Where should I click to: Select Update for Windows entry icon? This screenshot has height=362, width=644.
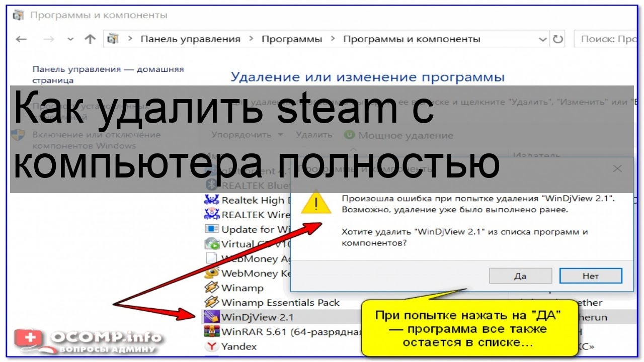click(212, 229)
